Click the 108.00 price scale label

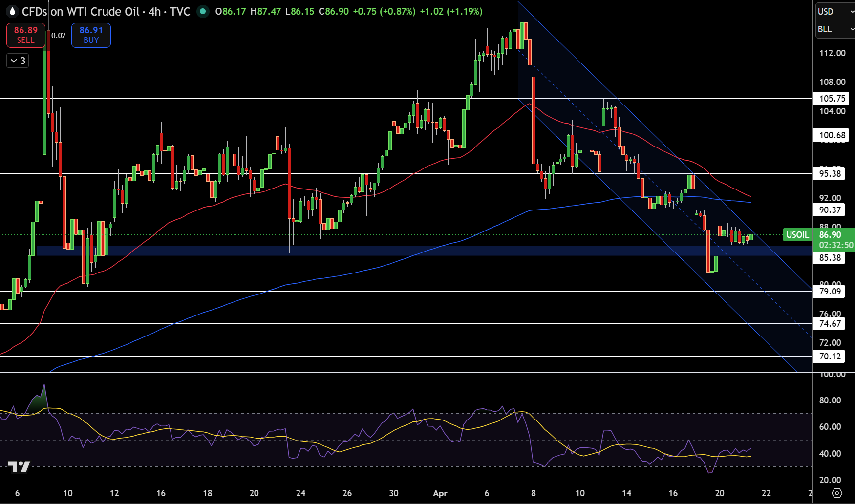tap(832, 82)
